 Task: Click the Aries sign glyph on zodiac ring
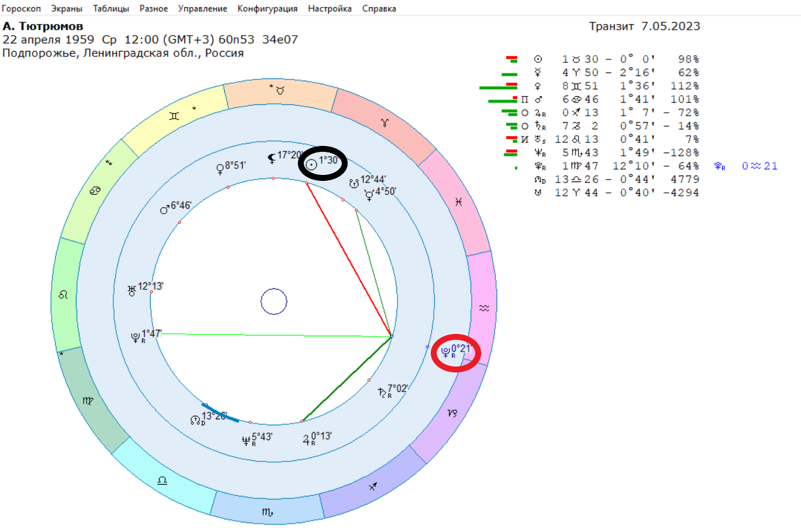[386, 122]
